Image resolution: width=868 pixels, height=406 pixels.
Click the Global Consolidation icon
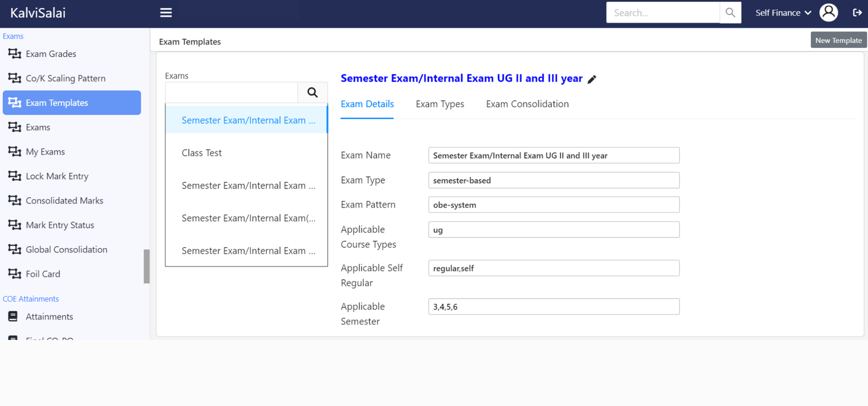pyautogui.click(x=15, y=249)
